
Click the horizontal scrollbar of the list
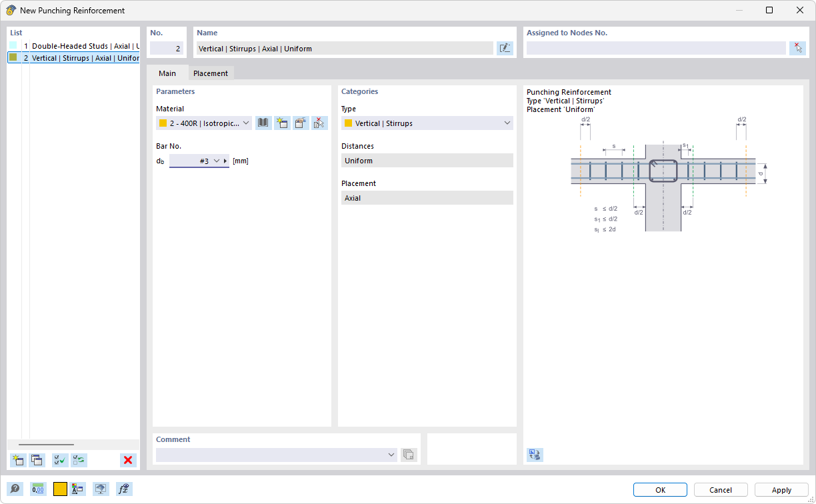(46, 444)
